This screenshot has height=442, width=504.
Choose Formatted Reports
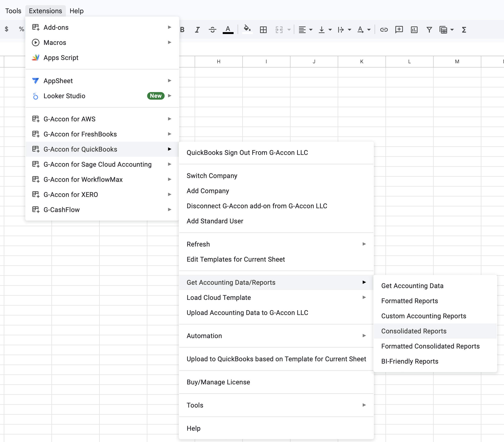point(435,301)
